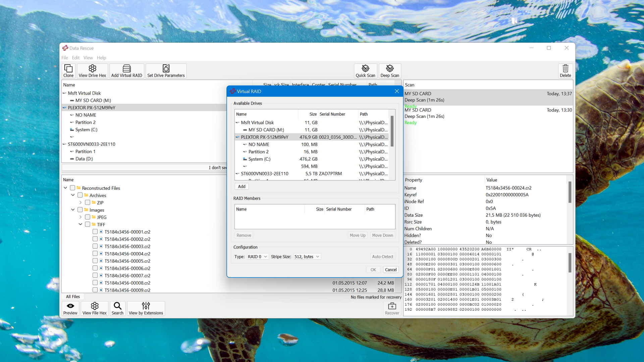Click the Archives folder icon
This screenshot has width=644, height=362.
[86, 195]
